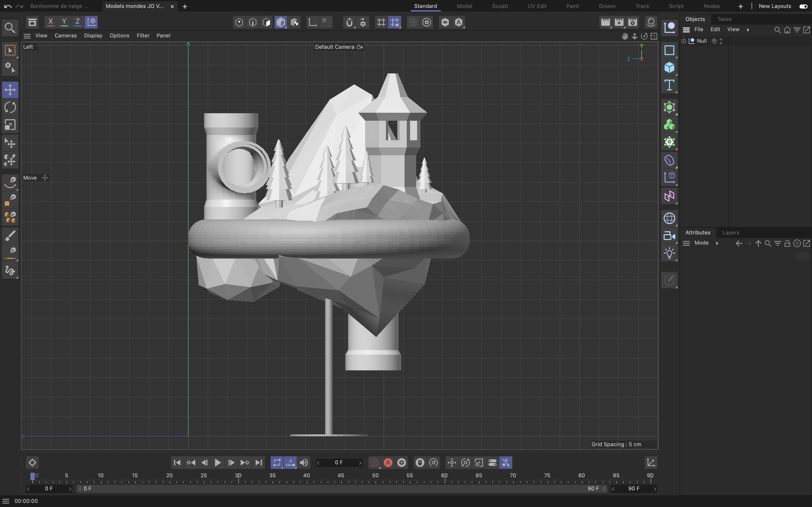This screenshot has height=507, width=812.
Task: Open the Takes tab
Action: (724, 19)
